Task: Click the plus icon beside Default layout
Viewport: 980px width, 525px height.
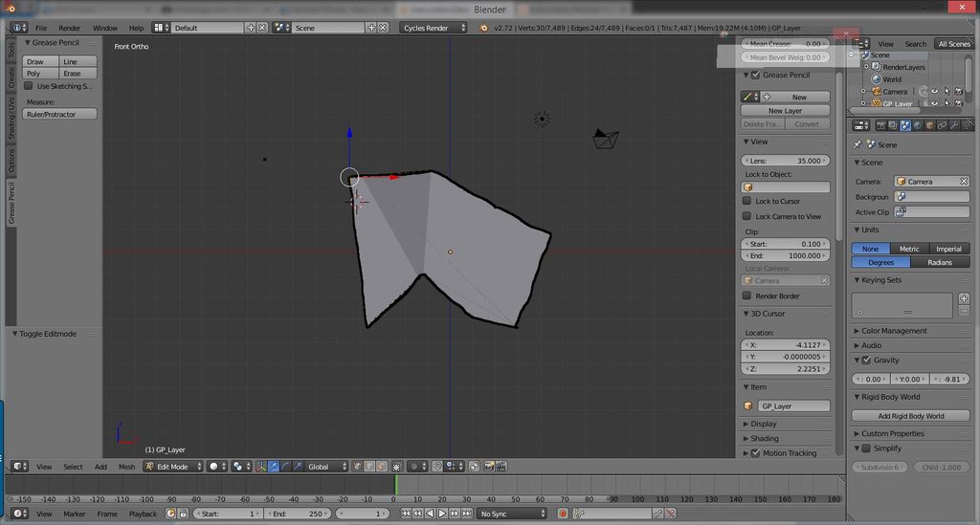Action: [251, 28]
